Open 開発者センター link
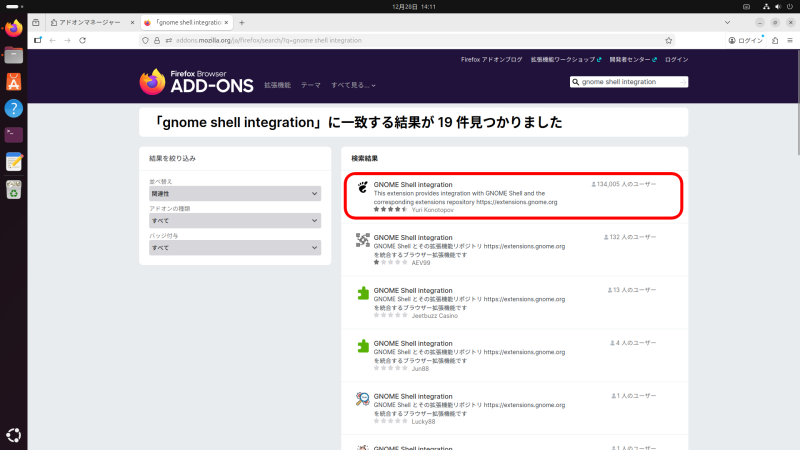This screenshot has width=800, height=450. point(633,60)
